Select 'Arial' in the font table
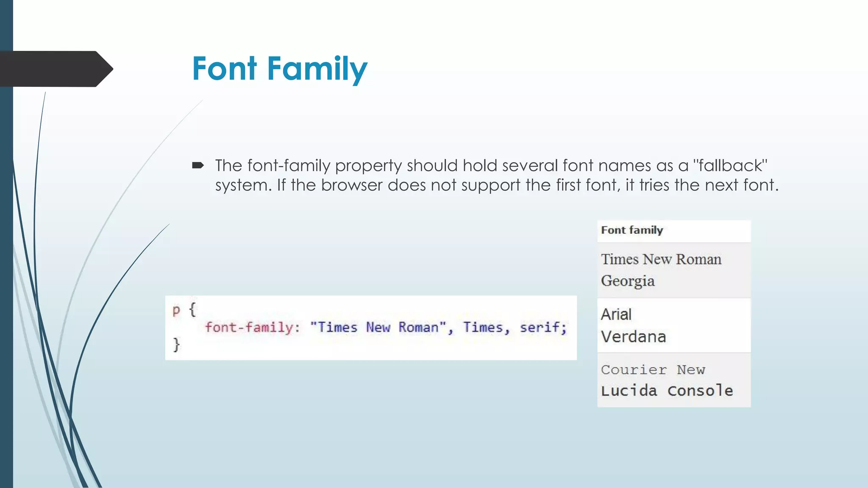 (616, 314)
